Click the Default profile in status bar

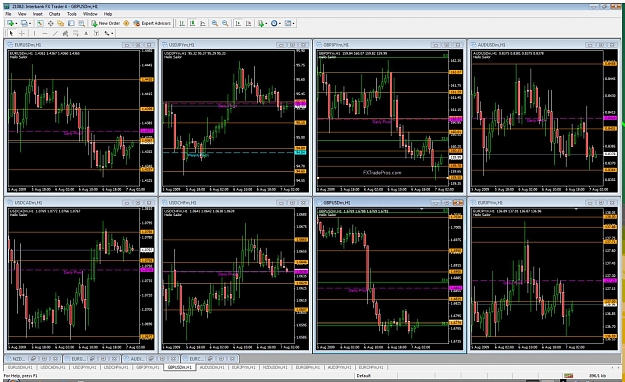(x=364, y=375)
